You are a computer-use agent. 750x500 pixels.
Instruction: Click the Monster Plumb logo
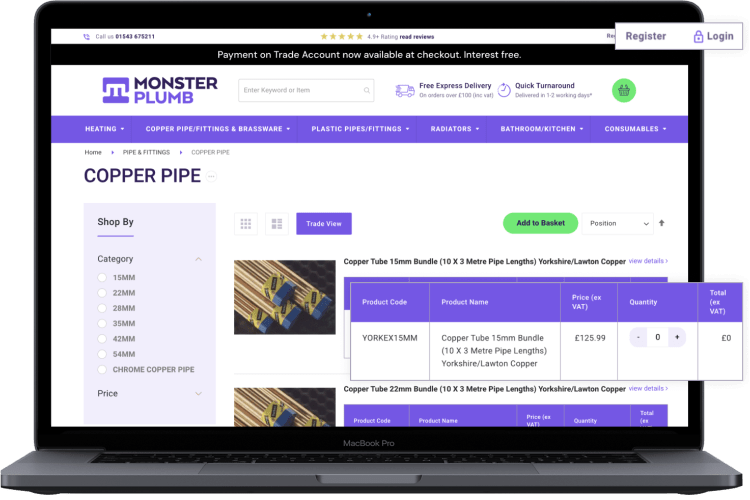(160, 90)
